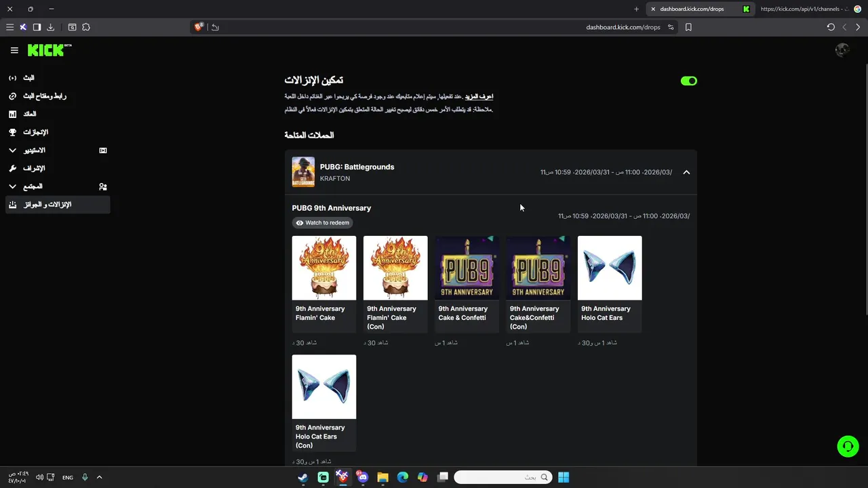Disable the drops enable toggle
Viewport: 868px width, 488px height.
689,81
